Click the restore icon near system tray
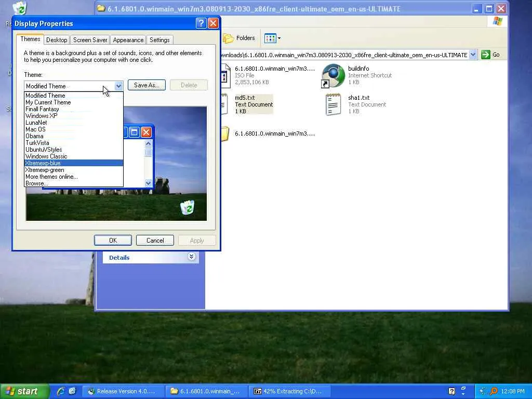Viewport: 532px width, 399px height. tap(463, 388)
